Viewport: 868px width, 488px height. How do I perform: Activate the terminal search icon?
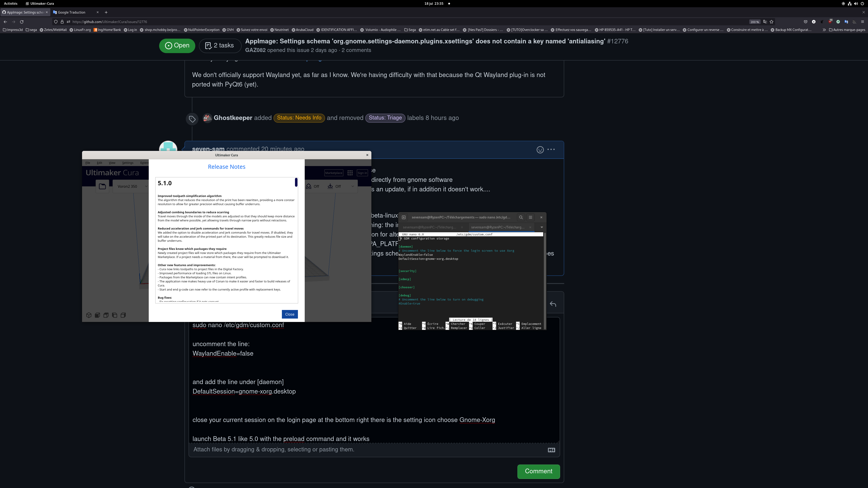pos(521,217)
